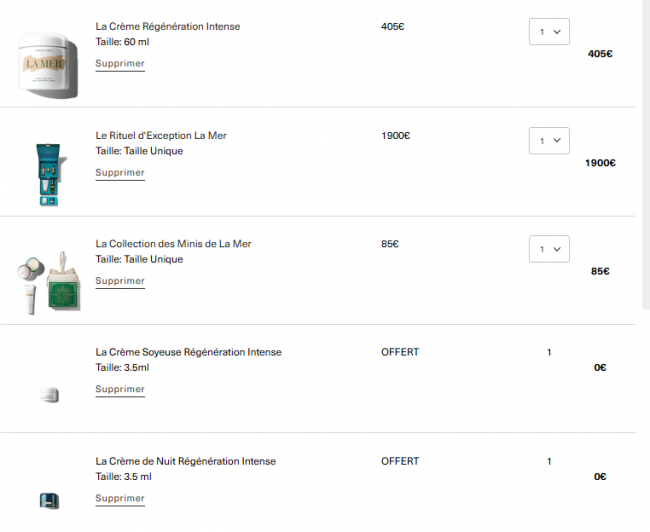The width and height of the screenshot is (650, 532).
Task: Click the Collection des Minis product thumbnail
Action: click(48, 281)
